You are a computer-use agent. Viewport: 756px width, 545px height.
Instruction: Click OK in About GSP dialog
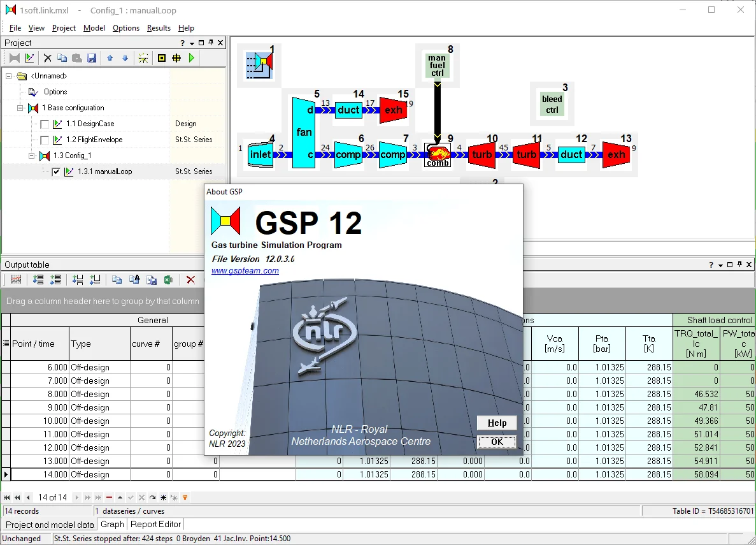[x=497, y=442]
